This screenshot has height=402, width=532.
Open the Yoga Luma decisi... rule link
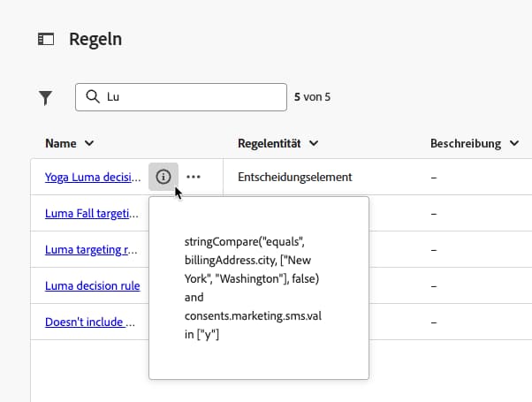pyautogui.click(x=92, y=177)
